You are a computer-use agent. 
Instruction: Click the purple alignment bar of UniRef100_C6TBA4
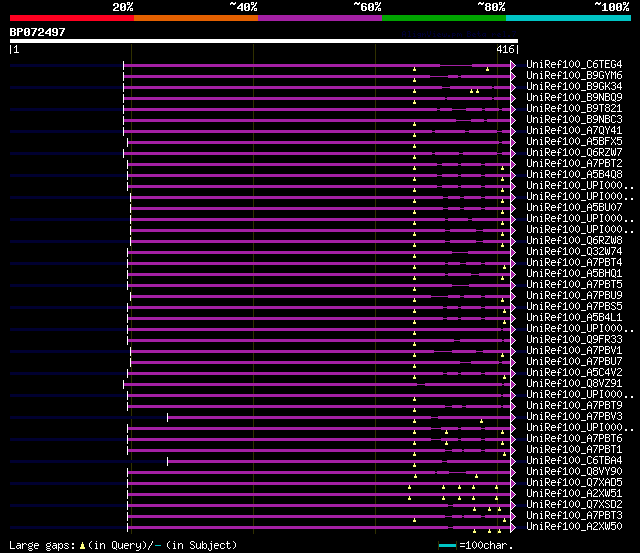[339, 462]
